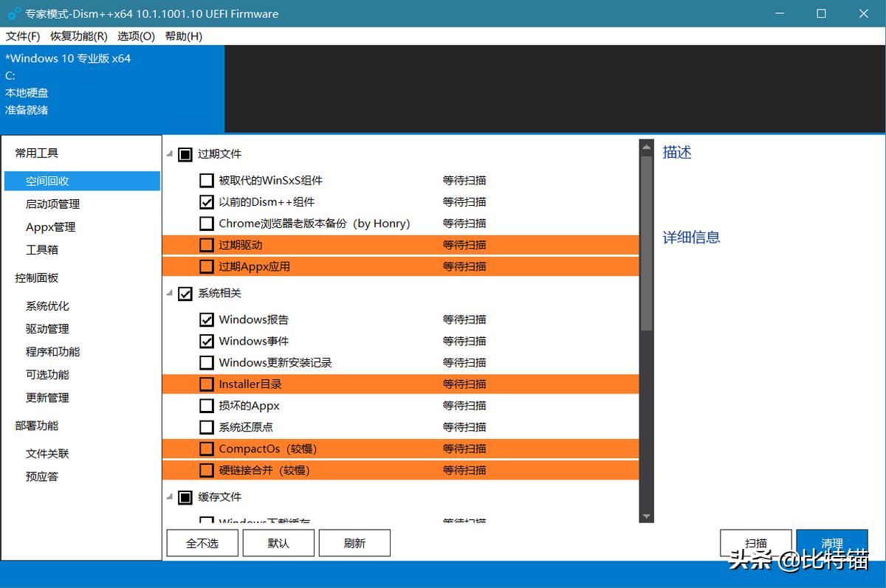Click the 刷新 button
Viewport: 886px width, 588px height.
354,542
